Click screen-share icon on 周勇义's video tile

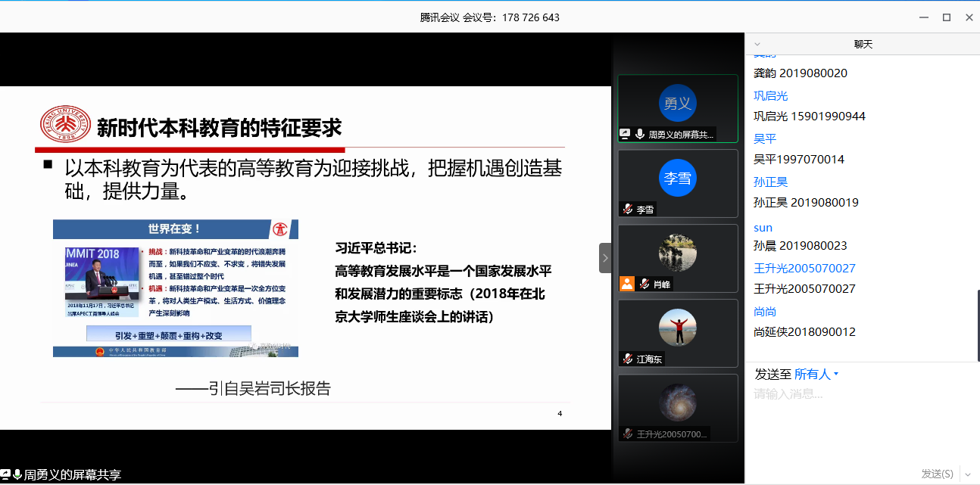tap(626, 134)
